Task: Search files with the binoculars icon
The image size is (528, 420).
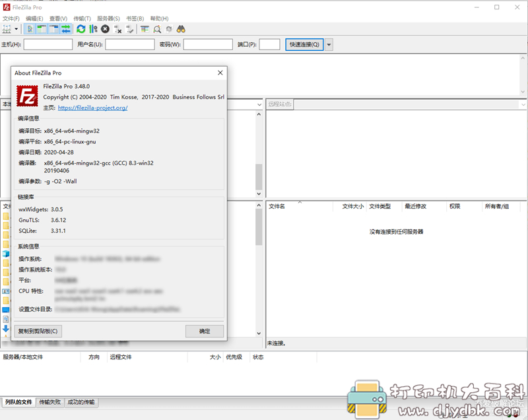Action: (181, 29)
